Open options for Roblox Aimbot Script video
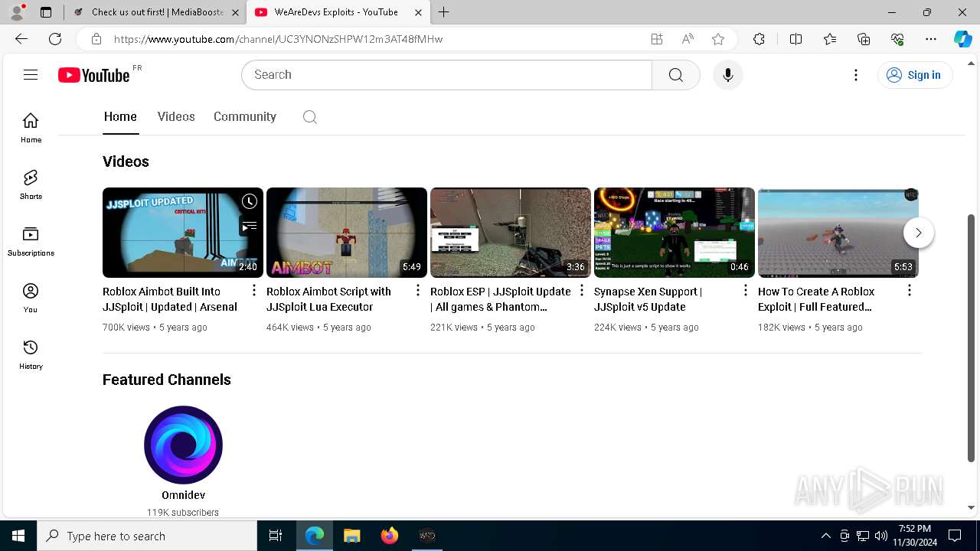The width and height of the screenshot is (980, 551). coord(418,291)
